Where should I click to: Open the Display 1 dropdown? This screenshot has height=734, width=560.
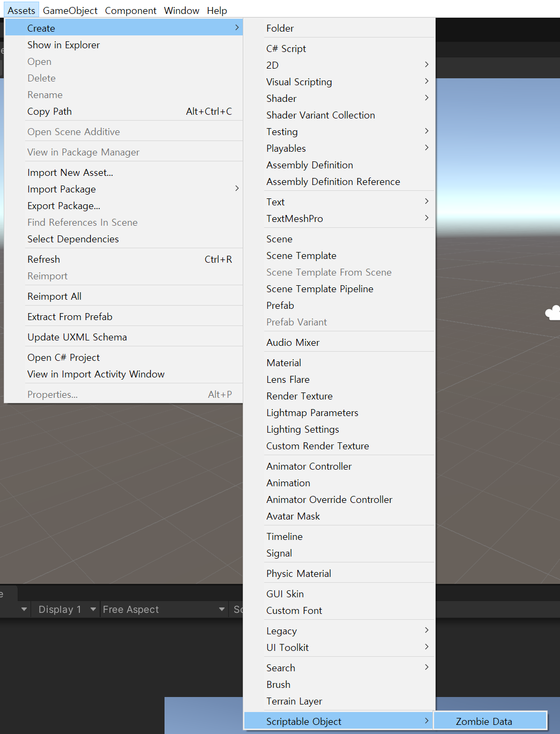coord(64,609)
